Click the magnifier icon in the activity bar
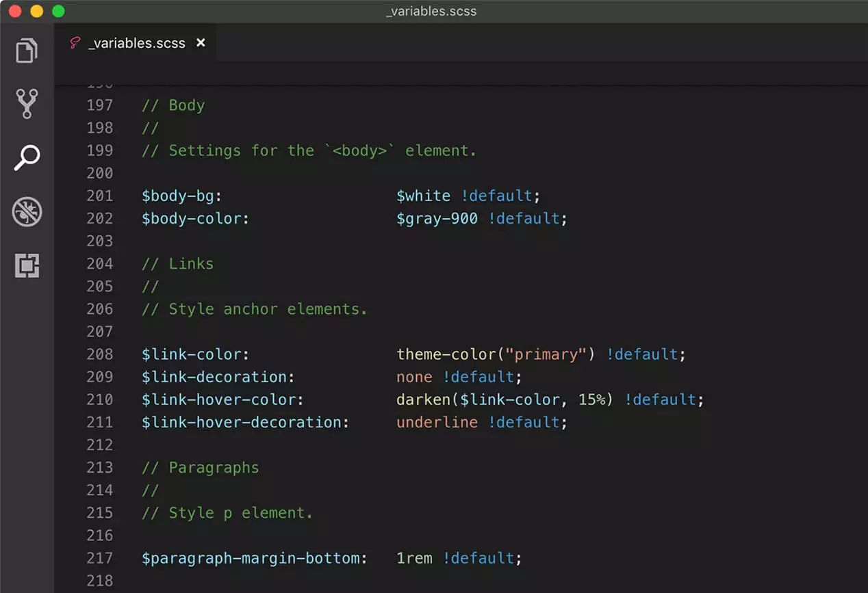The height and width of the screenshot is (593, 868). 26,157
